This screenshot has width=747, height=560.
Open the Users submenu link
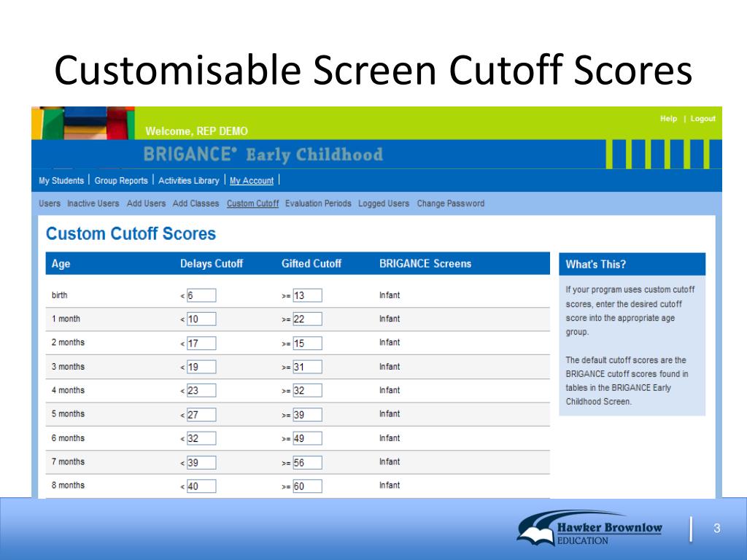(x=50, y=203)
